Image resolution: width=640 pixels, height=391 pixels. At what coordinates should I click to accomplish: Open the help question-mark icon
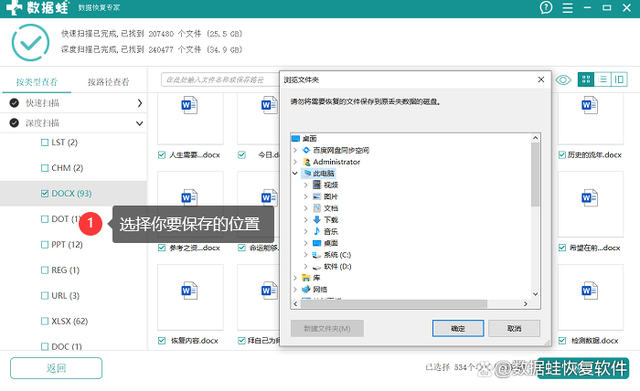pos(546,7)
